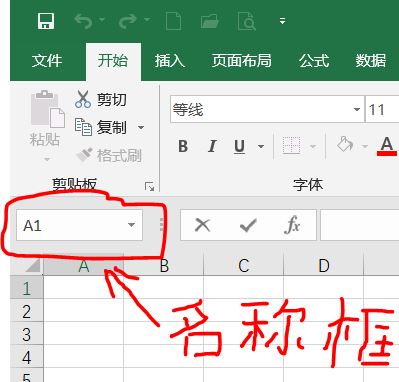Image resolution: width=399 pixels, height=382 pixels.
Task: Apply the red Font Color A
Action: coord(387,146)
